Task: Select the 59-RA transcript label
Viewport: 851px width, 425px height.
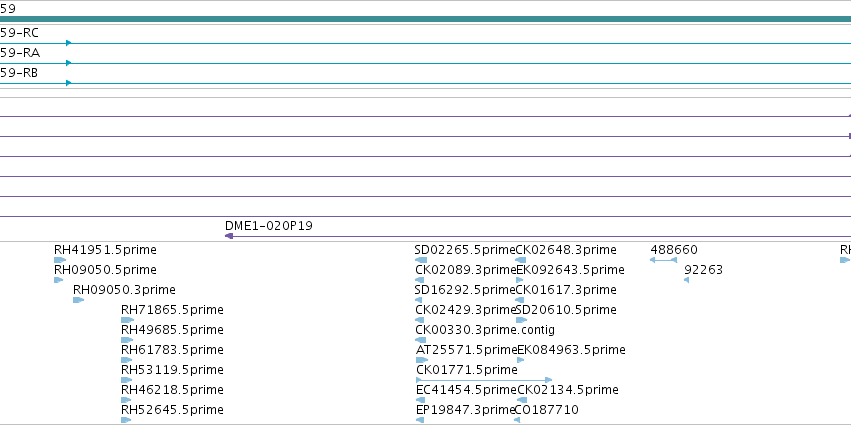Action: click(x=20, y=53)
